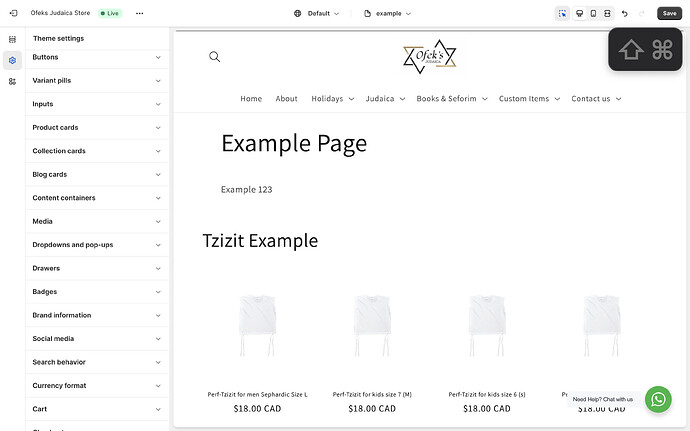Click the kids size 7 tzizit image
This screenshot has width=690, height=431.
(372, 325)
